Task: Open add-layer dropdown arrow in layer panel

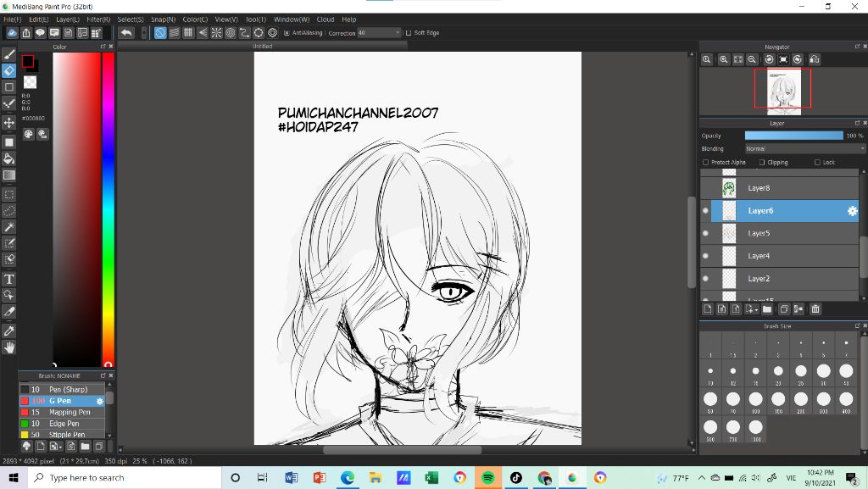Action: click(x=752, y=309)
